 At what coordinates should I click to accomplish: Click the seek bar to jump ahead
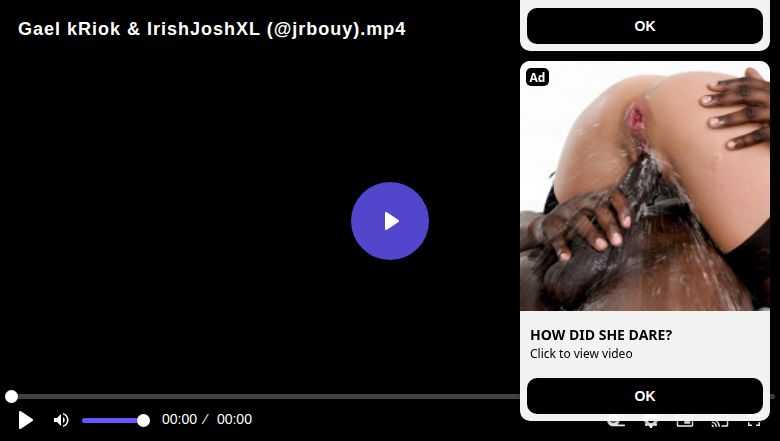(264, 396)
